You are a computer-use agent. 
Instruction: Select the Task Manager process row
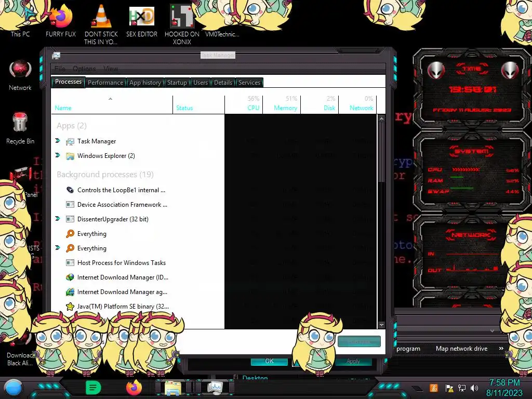[x=214, y=141]
